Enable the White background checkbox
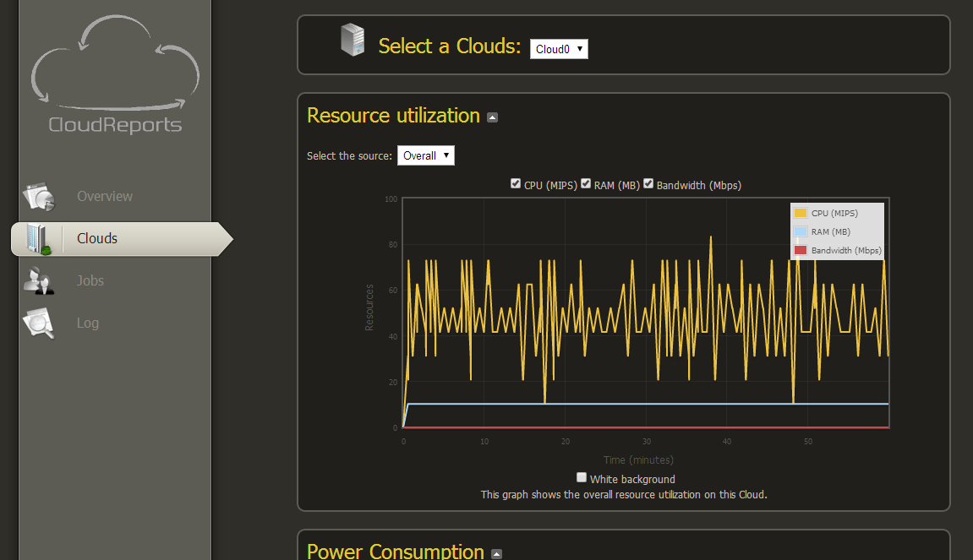 pyautogui.click(x=581, y=477)
